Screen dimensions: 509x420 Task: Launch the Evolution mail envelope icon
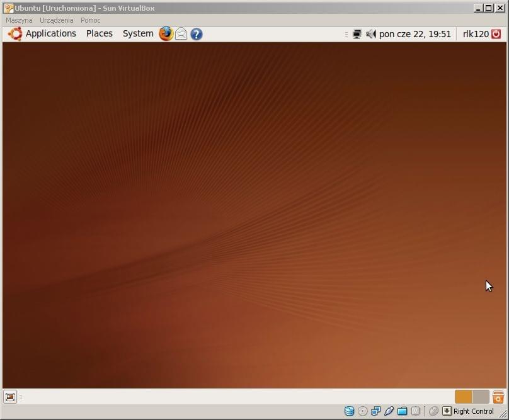(181, 34)
